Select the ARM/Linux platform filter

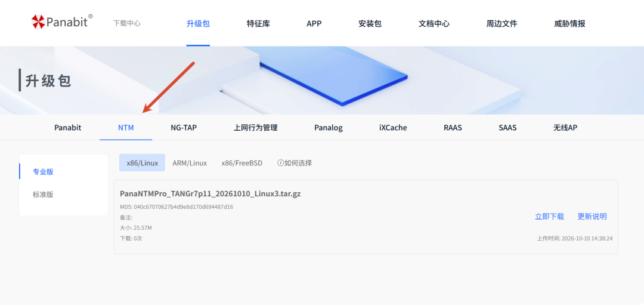tap(190, 163)
